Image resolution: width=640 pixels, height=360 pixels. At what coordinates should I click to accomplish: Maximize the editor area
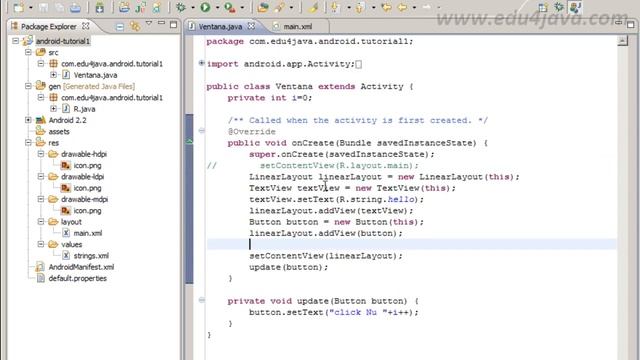[x=631, y=24]
